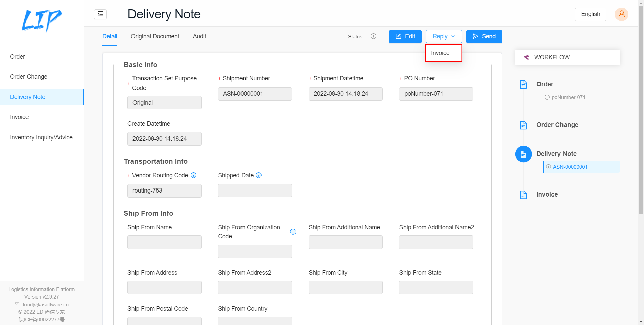Viewport: 644px width, 325px height.
Task: Click the Ship From Additional Name2 field
Action: coord(436,242)
